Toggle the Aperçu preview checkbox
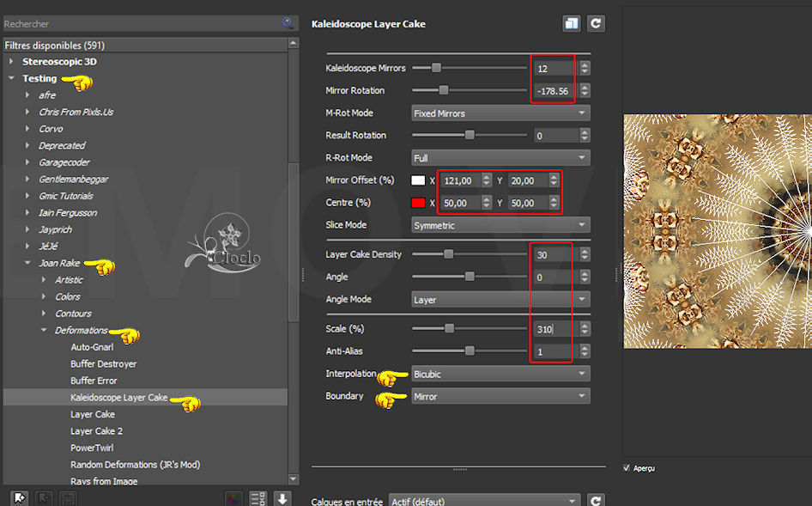Screen dimensions: 812x506 click(x=627, y=468)
